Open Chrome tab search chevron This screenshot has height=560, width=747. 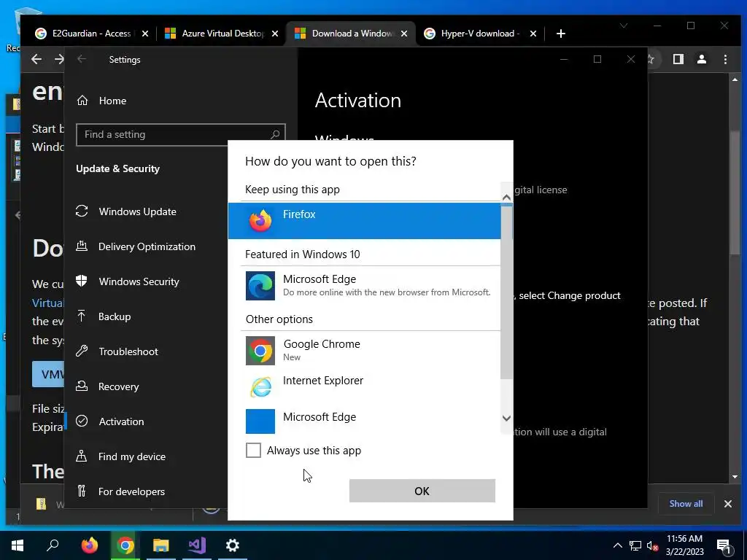click(x=623, y=26)
